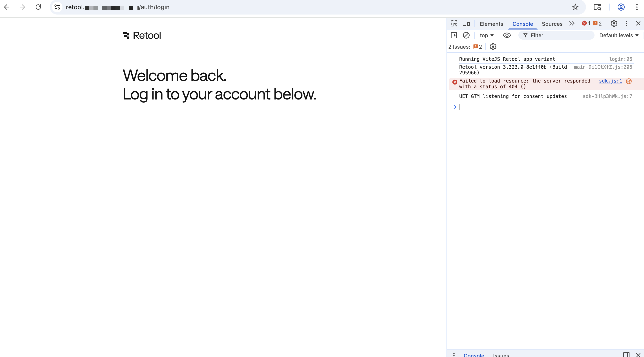Image resolution: width=644 pixels, height=357 pixels.
Task: Activate the inspect element picker icon
Action: (x=454, y=24)
